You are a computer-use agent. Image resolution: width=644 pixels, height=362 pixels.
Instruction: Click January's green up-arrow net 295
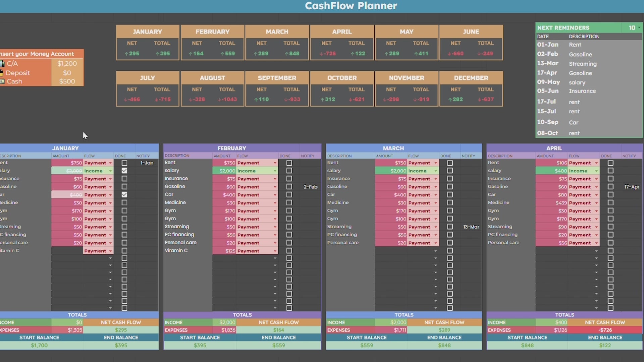coord(132,54)
